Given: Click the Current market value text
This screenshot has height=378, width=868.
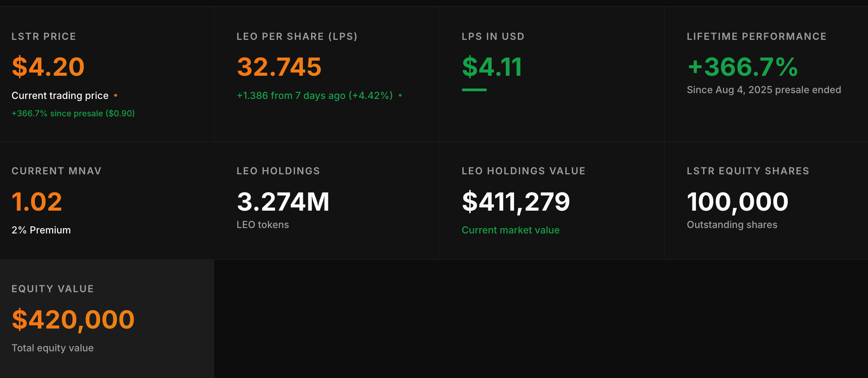Looking at the screenshot, I should [x=510, y=230].
